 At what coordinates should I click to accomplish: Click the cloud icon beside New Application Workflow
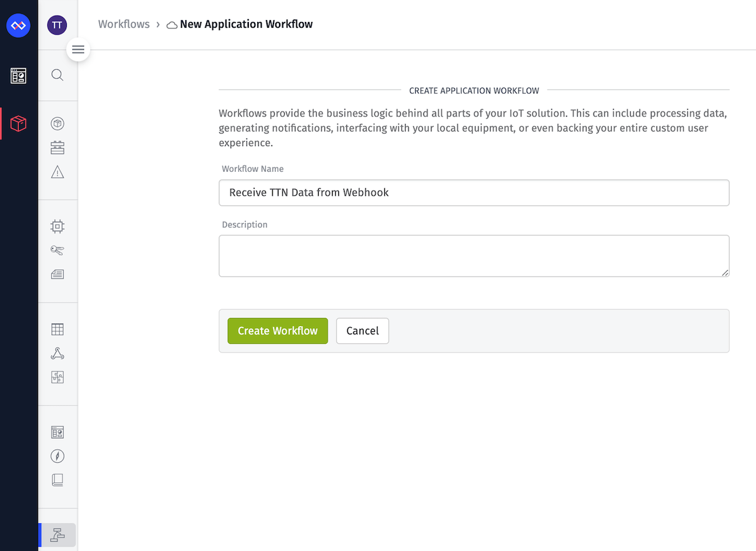coord(172,25)
